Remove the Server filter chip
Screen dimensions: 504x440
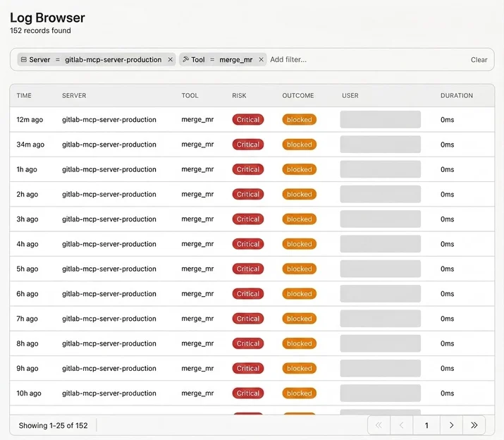(171, 59)
